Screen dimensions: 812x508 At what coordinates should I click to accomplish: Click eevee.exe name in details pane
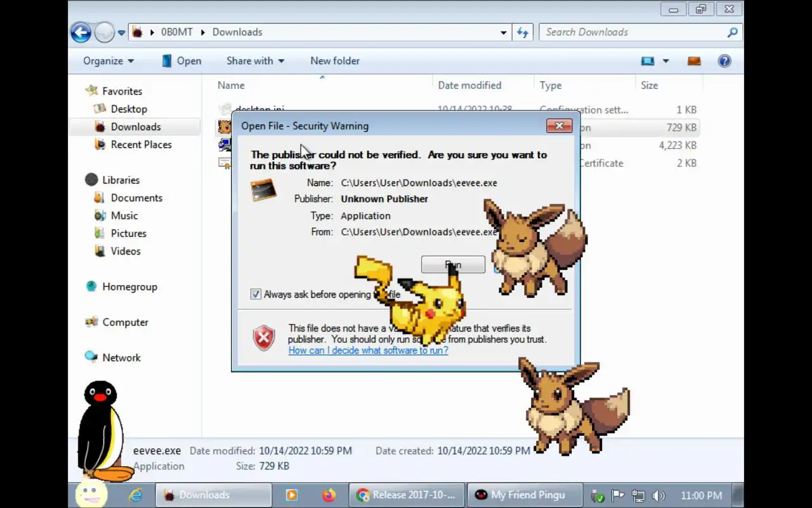(x=157, y=451)
